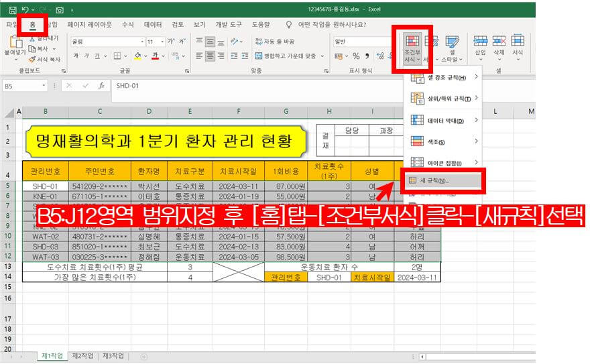Click the 붙여넣기 (Paste) clipboard icon
Image resolution: width=594 pixels, height=364 pixels.
click(x=15, y=42)
